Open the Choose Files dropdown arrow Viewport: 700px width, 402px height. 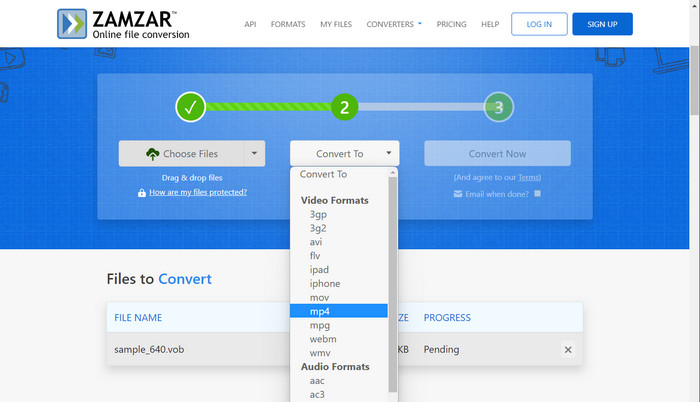(254, 153)
